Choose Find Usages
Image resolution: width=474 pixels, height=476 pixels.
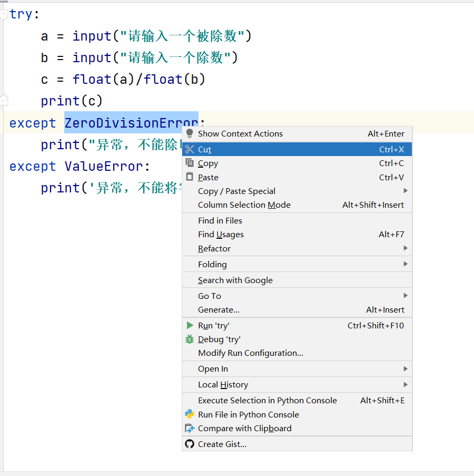point(297,235)
